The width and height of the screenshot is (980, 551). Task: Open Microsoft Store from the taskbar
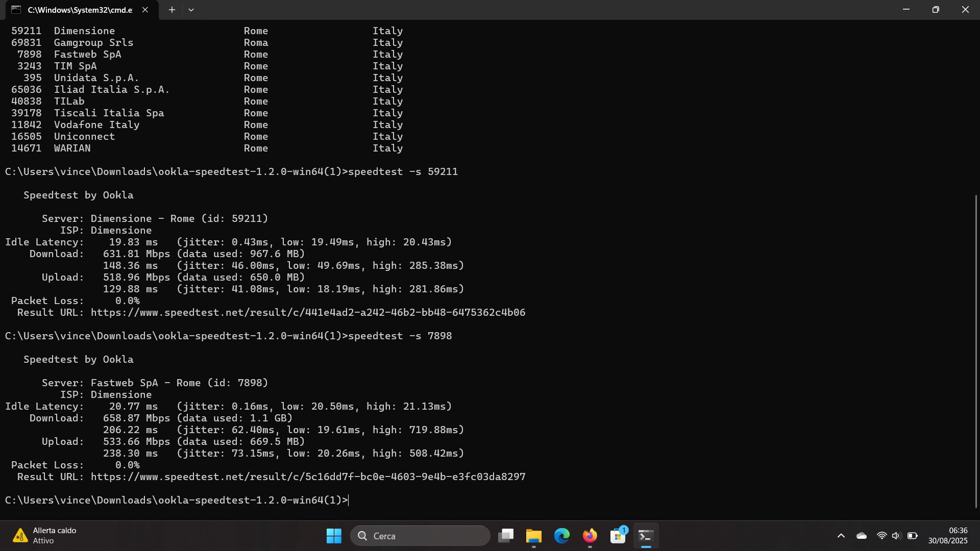pos(618,536)
